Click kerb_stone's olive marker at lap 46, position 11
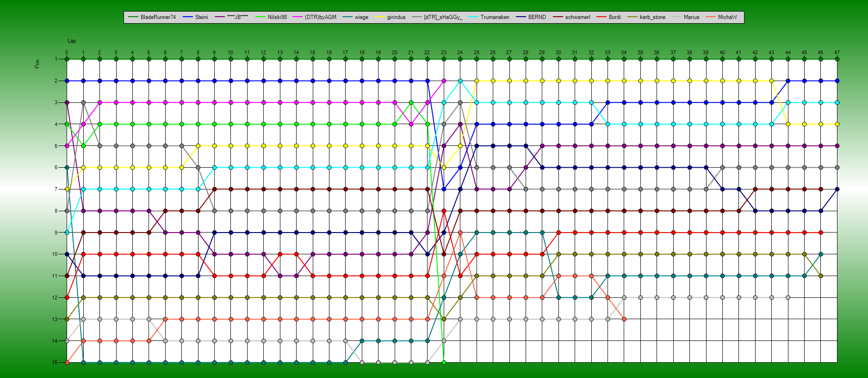Image resolution: width=868 pixels, height=378 pixels. click(x=821, y=276)
